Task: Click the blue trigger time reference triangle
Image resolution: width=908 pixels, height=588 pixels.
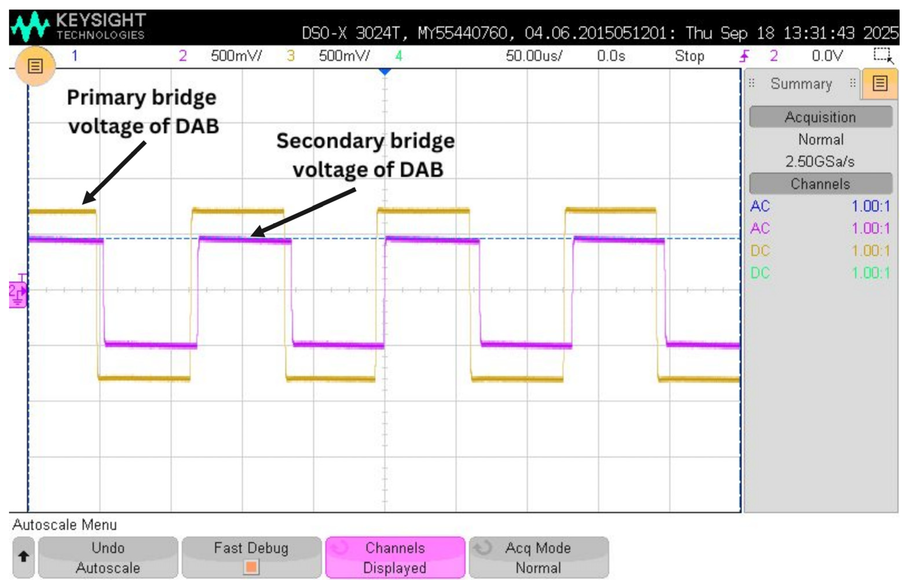Action: [385, 71]
